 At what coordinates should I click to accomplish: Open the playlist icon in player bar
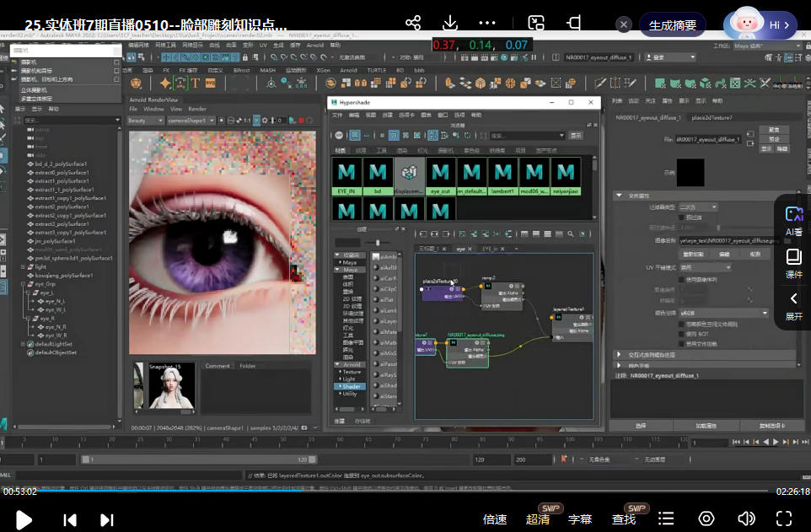pyautogui.click(x=666, y=519)
